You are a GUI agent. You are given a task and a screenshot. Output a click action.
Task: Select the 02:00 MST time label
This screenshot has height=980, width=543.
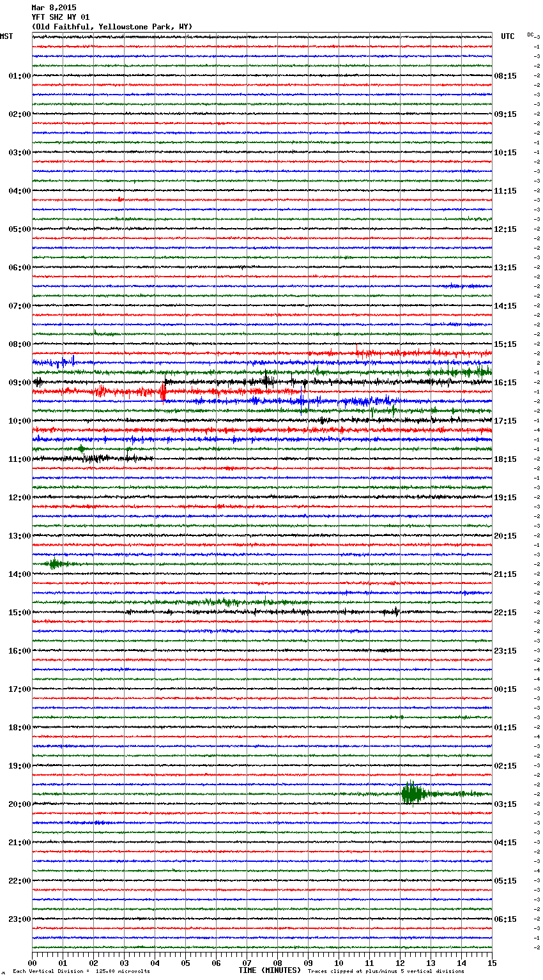20,114
